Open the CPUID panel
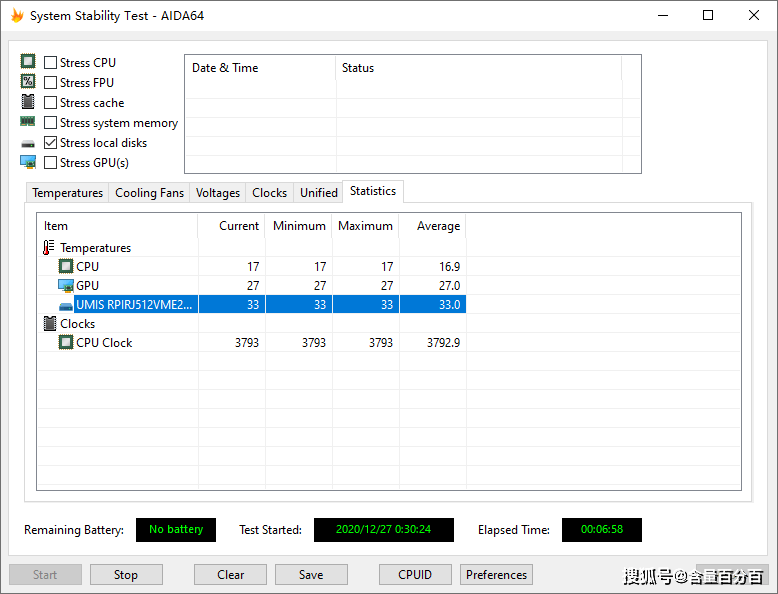 tap(415, 575)
